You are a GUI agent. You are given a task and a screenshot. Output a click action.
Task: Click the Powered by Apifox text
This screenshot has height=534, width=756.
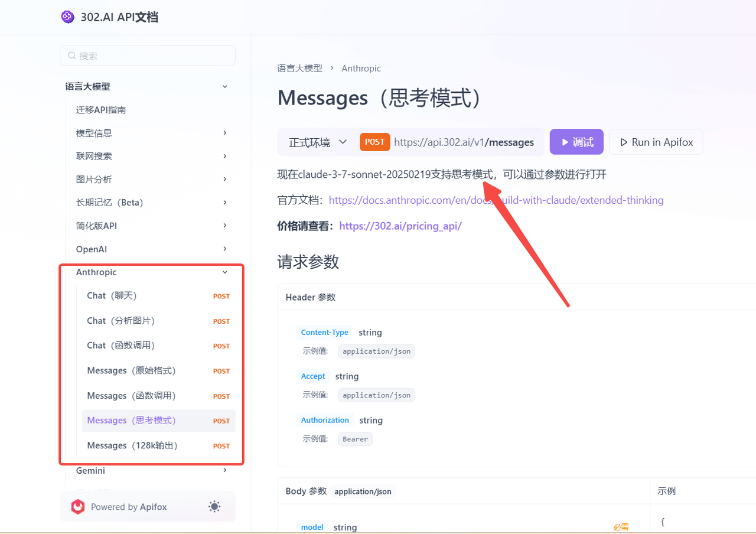point(129,507)
